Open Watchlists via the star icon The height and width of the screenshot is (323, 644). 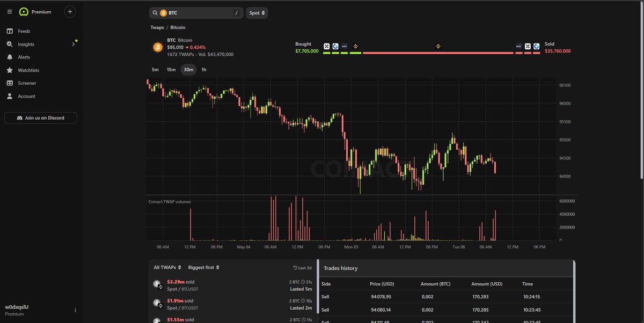(9, 70)
